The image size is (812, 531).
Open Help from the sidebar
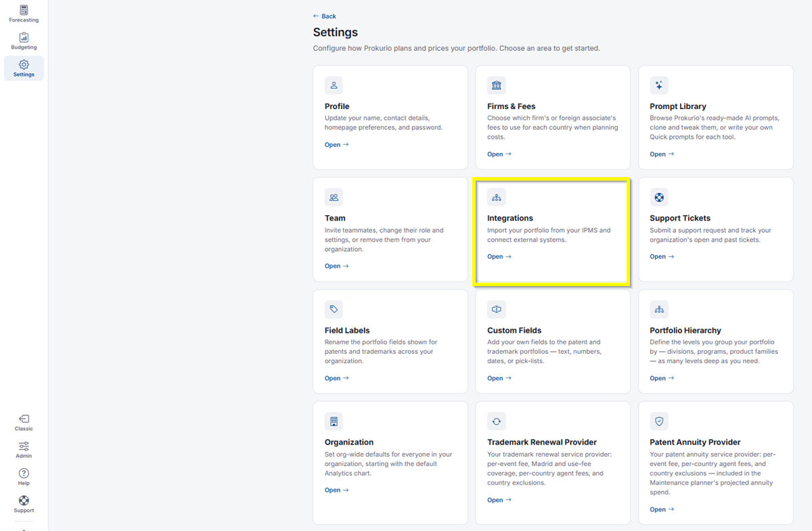pyautogui.click(x=24, y=477)
